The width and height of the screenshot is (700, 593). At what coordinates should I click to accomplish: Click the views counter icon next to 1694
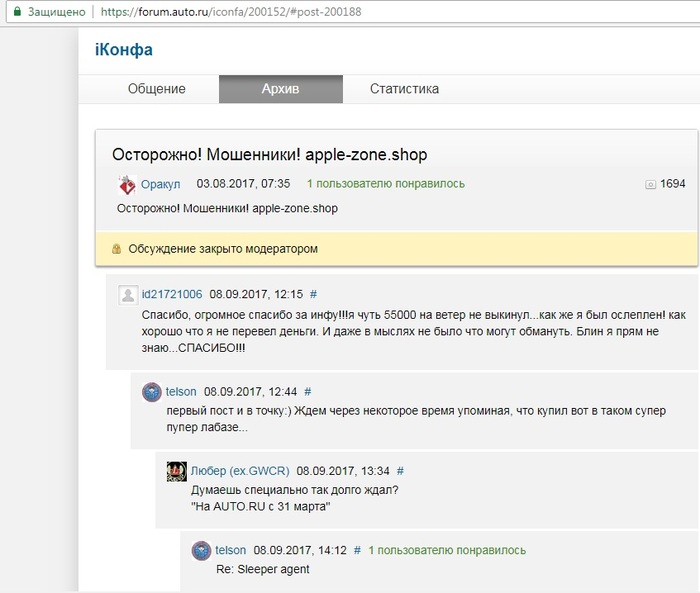point(650,184)
